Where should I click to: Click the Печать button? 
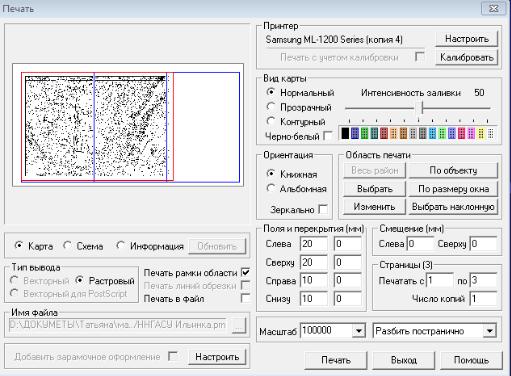336,360
